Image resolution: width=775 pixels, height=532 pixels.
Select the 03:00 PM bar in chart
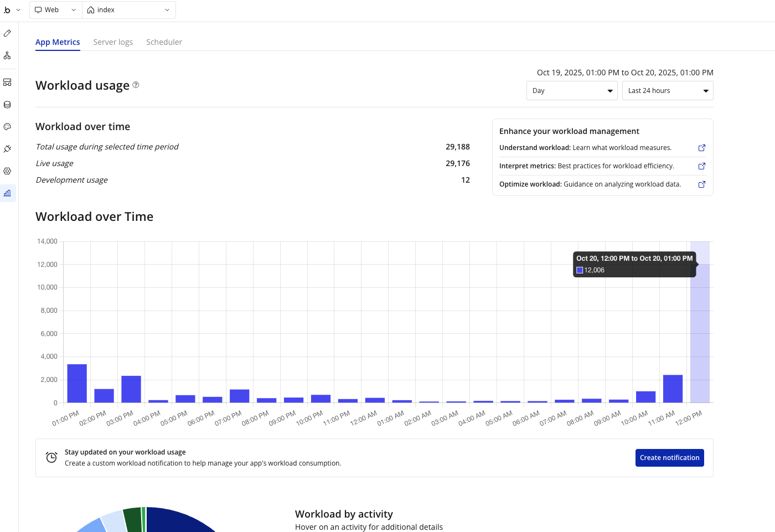pos(131,389)
